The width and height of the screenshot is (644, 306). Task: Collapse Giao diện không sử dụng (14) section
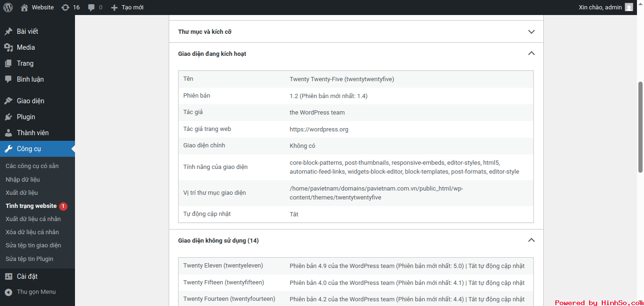click(x=531, y=240)
